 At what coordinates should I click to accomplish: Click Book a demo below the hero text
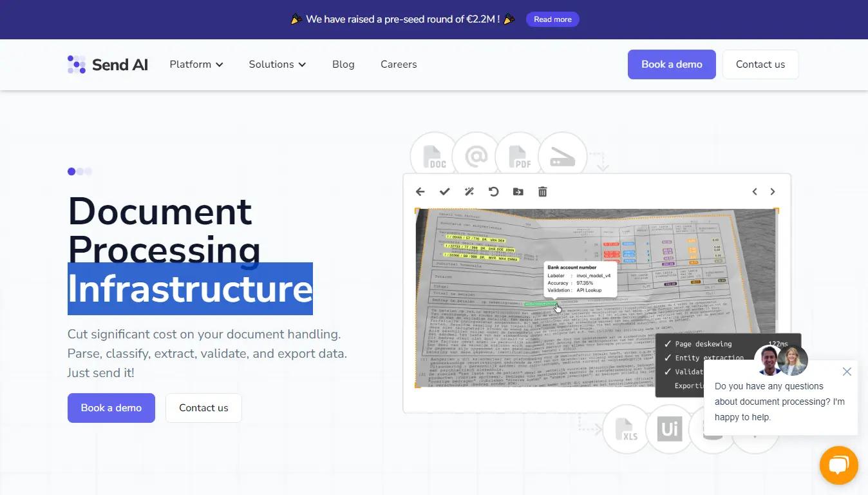pyautogui.click(x=111, y=408)
